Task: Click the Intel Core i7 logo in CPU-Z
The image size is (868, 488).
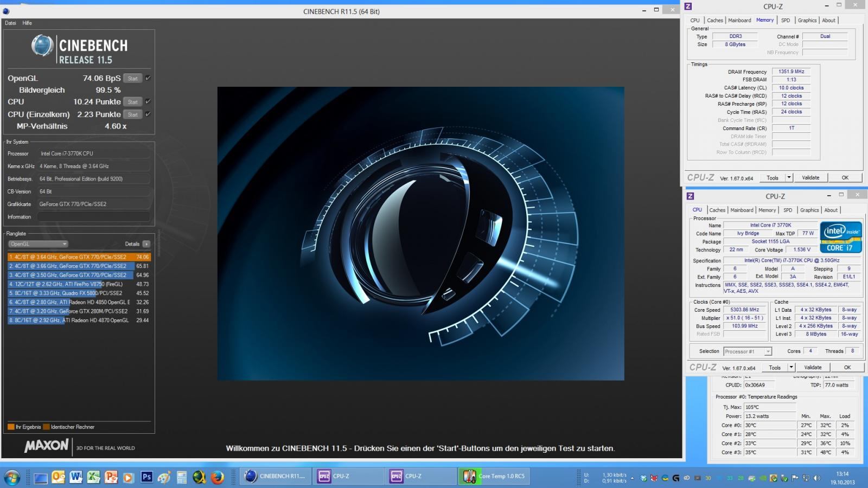Action: pyautogui.click(x=840, y=237)
